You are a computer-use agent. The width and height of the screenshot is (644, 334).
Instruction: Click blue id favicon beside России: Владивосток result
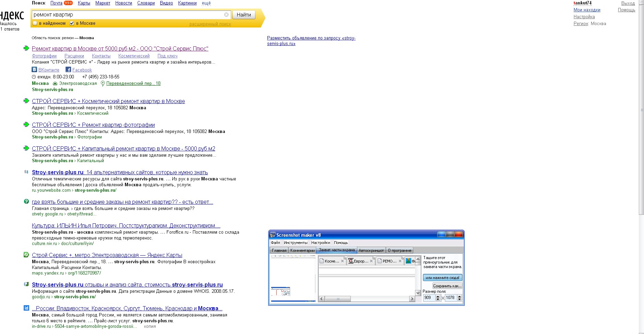pos(26,308)
